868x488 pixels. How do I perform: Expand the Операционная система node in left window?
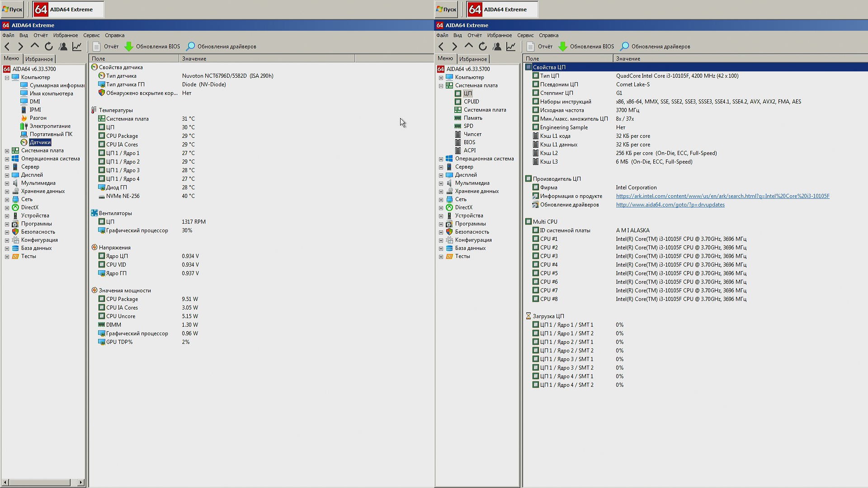[7, 159]
